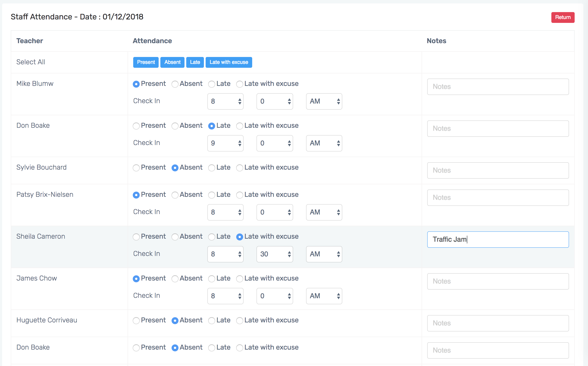This screenshot has height=366, width=588.
Task: Click the red Return button
Action: (562, 17)
